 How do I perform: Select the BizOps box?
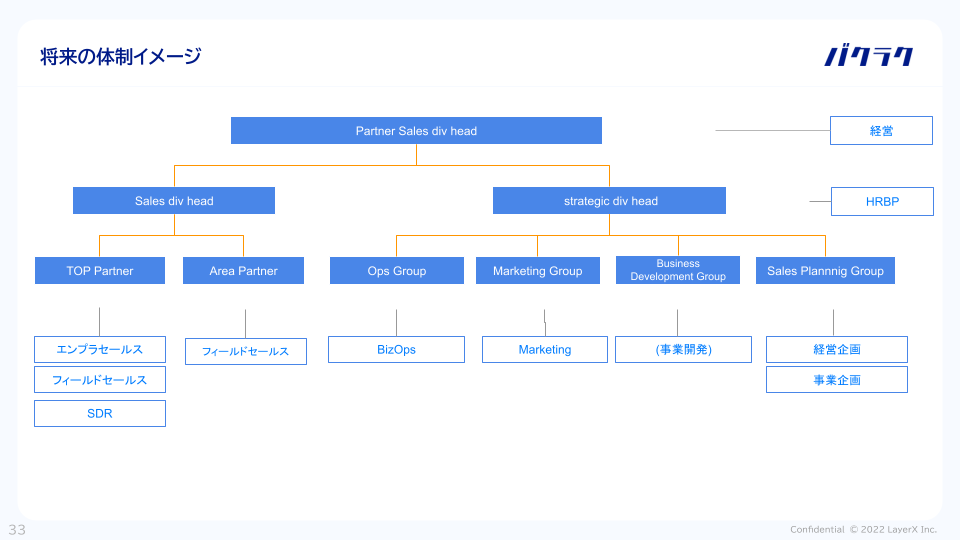coord(396,350)
